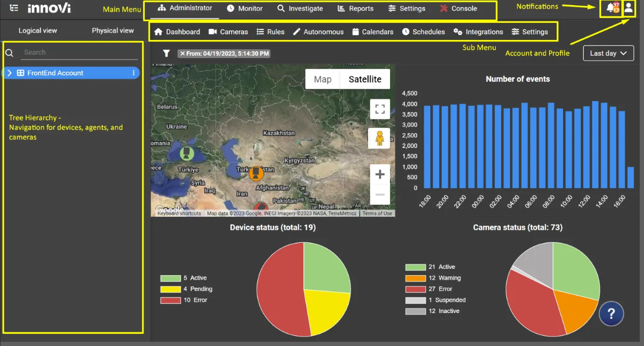This screenshot has width=644, height=346.
Task: Open the help question mark button
Action: (611, 313)
